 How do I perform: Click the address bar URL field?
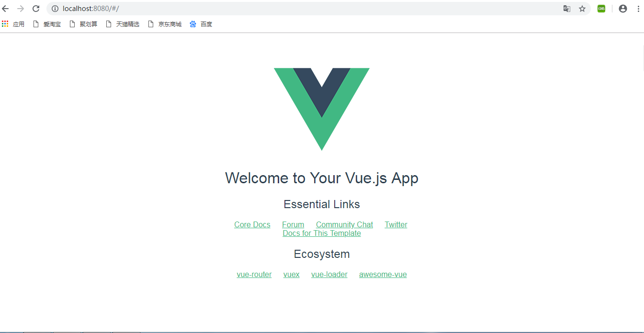pos(306,9)
